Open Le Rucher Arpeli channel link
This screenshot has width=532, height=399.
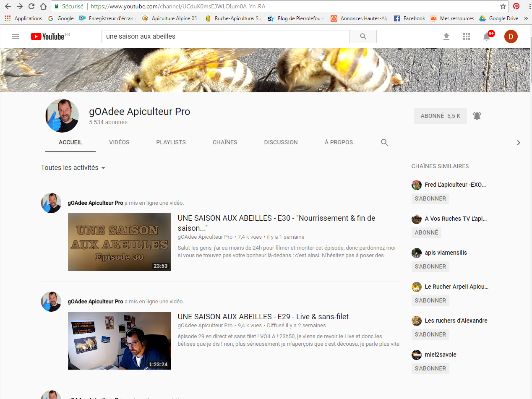point(456,287)
